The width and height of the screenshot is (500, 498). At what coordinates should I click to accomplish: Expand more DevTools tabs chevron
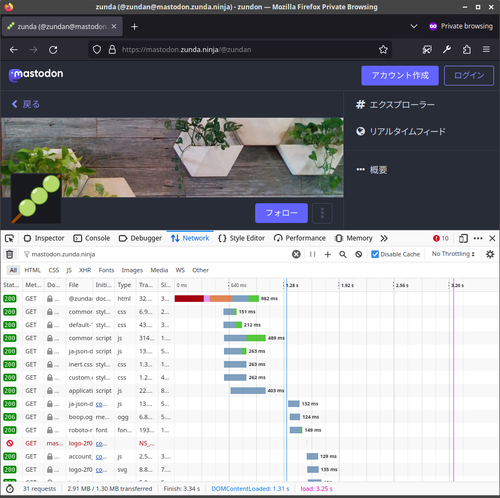point(384,238)
